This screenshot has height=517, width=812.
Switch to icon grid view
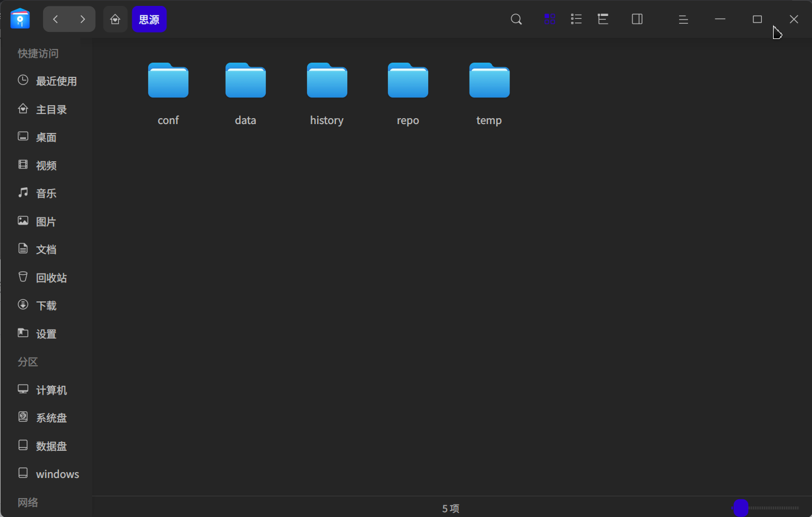[x=549, y=19]
